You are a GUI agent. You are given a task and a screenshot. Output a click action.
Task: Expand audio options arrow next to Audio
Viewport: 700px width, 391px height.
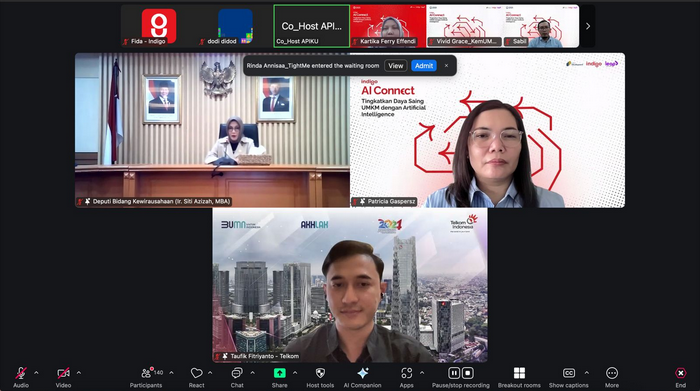tap(36, 373)
